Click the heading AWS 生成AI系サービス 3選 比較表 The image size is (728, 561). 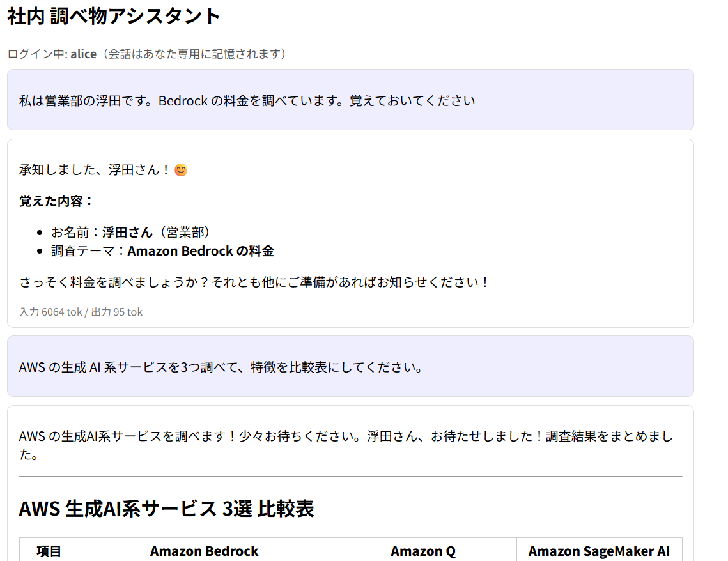(167, 509)
